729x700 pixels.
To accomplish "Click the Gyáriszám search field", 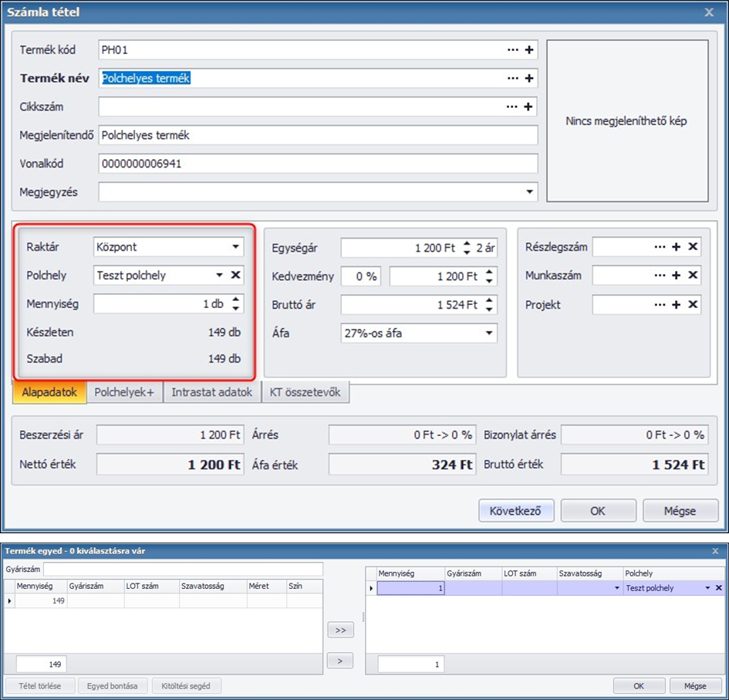I will [x=183, y=569].
